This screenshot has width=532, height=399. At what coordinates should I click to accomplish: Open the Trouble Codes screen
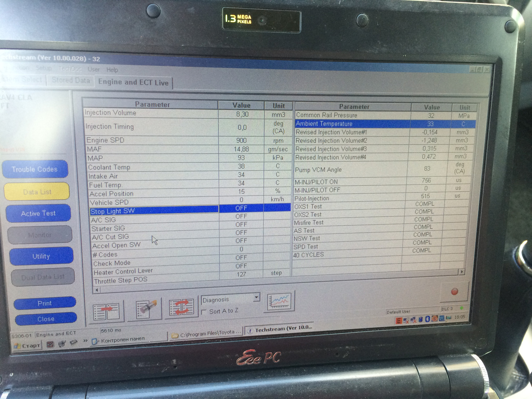[35, 169]
